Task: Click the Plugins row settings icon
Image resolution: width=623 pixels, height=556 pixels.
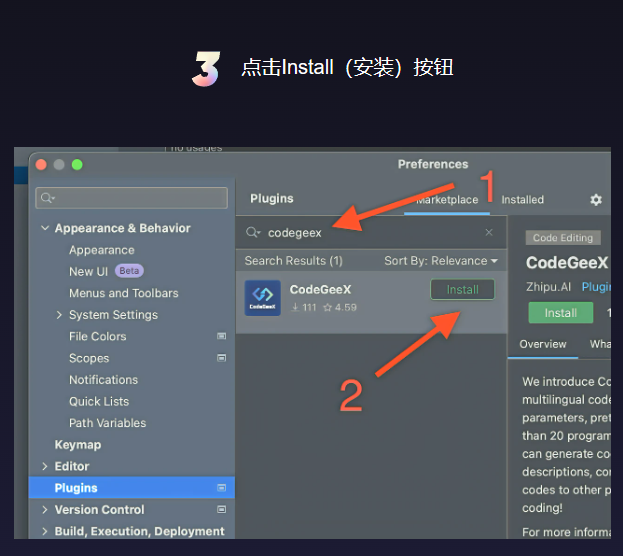Action: click(221, 488)
